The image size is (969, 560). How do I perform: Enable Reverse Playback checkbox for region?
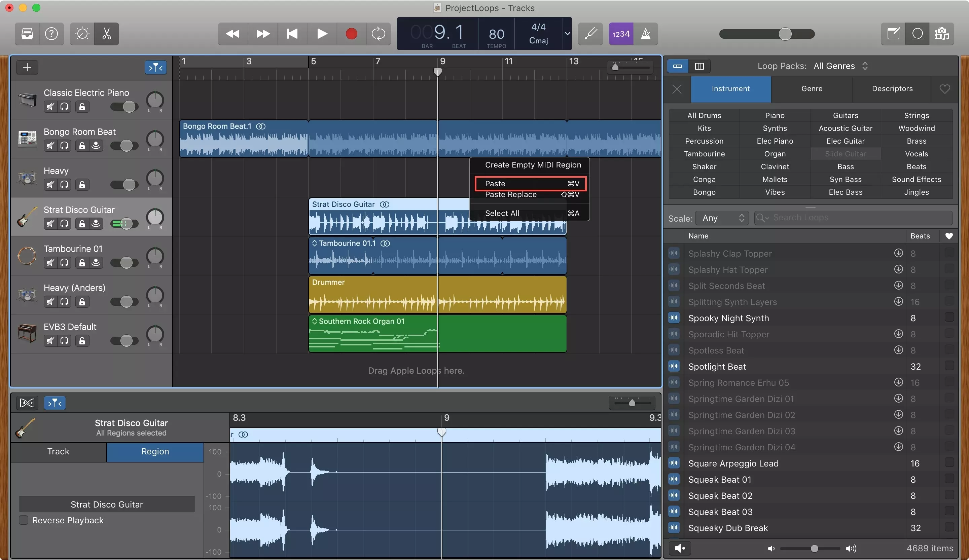pyautogui.click(x=23, y=520)
